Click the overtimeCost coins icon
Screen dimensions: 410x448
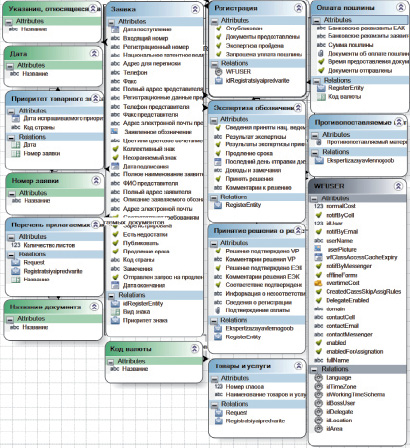[x=318, y=283]
